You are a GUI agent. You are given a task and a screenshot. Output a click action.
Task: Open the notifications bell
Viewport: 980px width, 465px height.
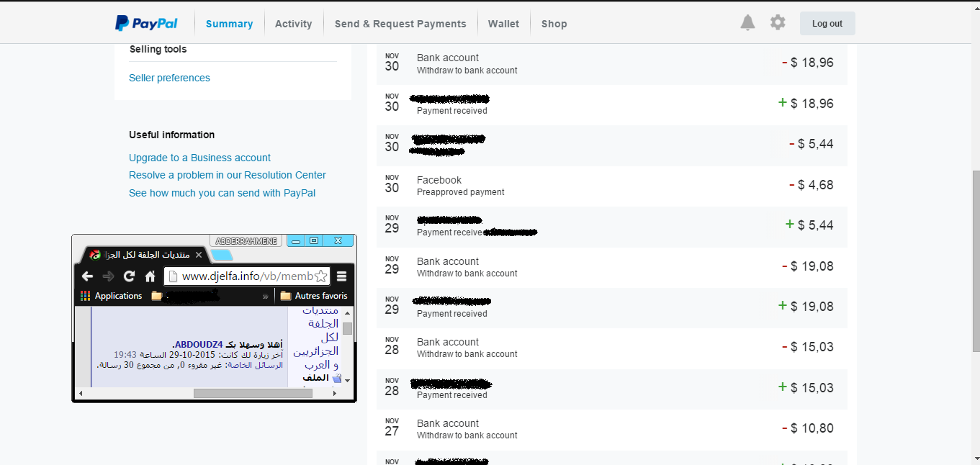[747, 23]
